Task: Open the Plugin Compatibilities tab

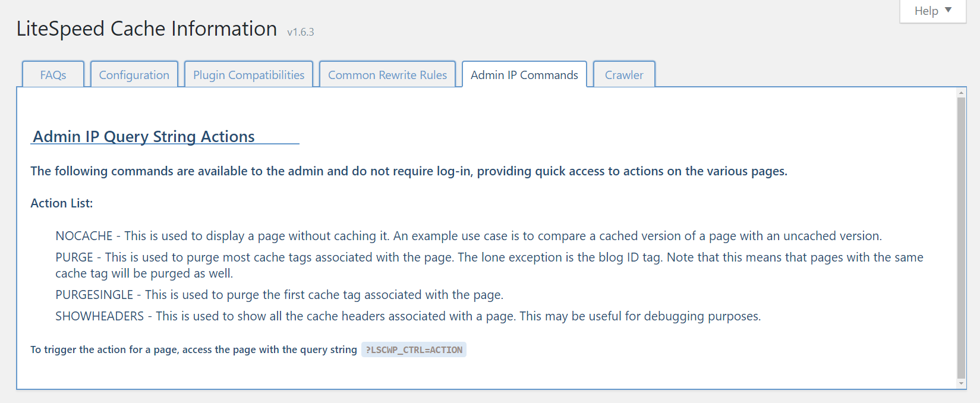Action: click(248, 74)
